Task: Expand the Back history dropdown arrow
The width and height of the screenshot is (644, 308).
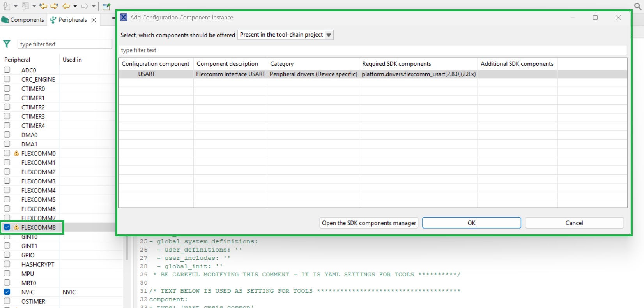Action: click(x=75, y=6)
